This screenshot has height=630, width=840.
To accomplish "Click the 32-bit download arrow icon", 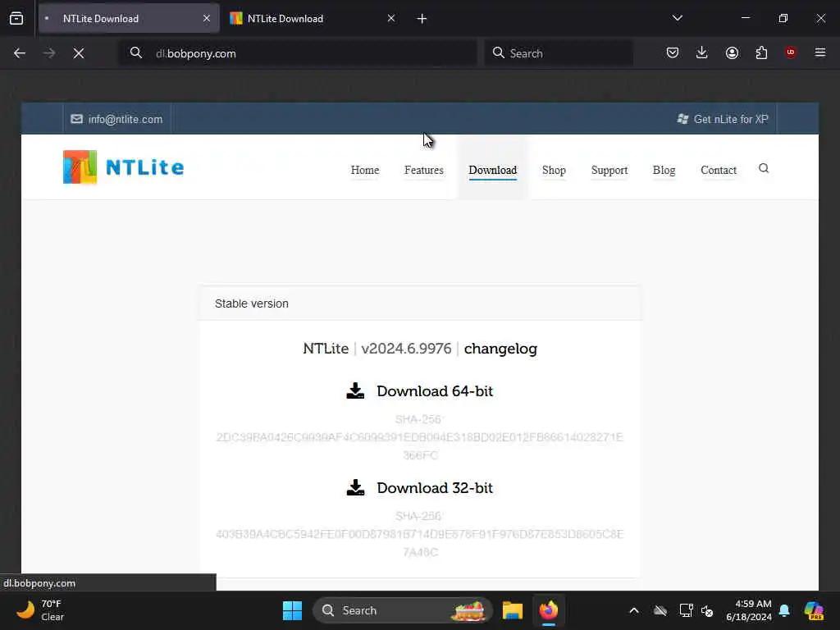I will pos(355,487).
